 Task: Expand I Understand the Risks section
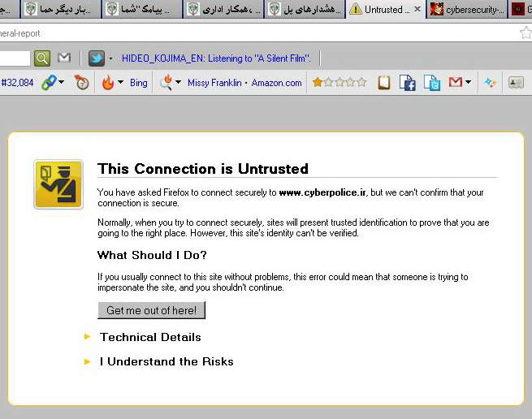tap(167, 361)
